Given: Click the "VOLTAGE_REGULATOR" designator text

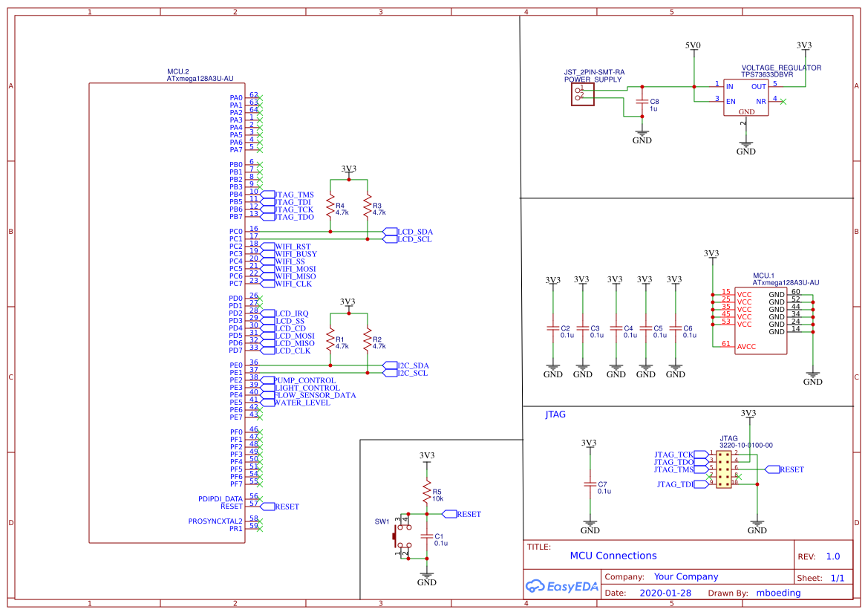Looking at the screenshot, I should point(782,68).
